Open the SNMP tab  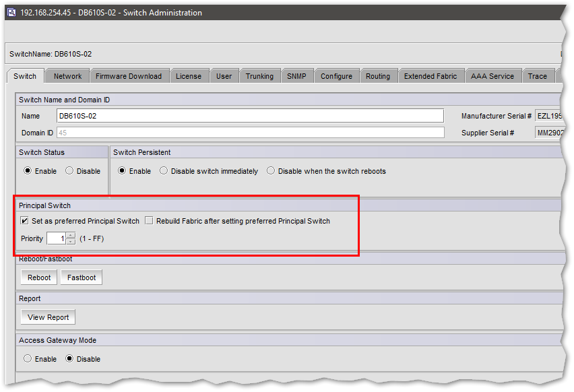click(x=296, y=76)
